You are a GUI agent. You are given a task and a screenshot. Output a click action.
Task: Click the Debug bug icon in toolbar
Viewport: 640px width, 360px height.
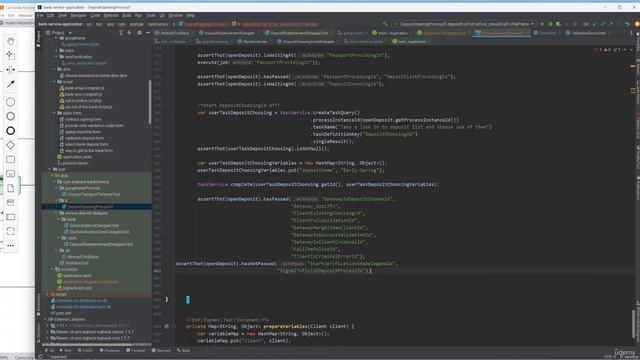550,24
